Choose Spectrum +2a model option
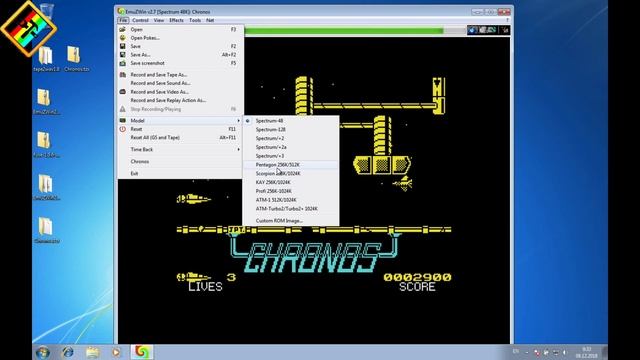Screen dimensions: 640x360 coord(291,147)
